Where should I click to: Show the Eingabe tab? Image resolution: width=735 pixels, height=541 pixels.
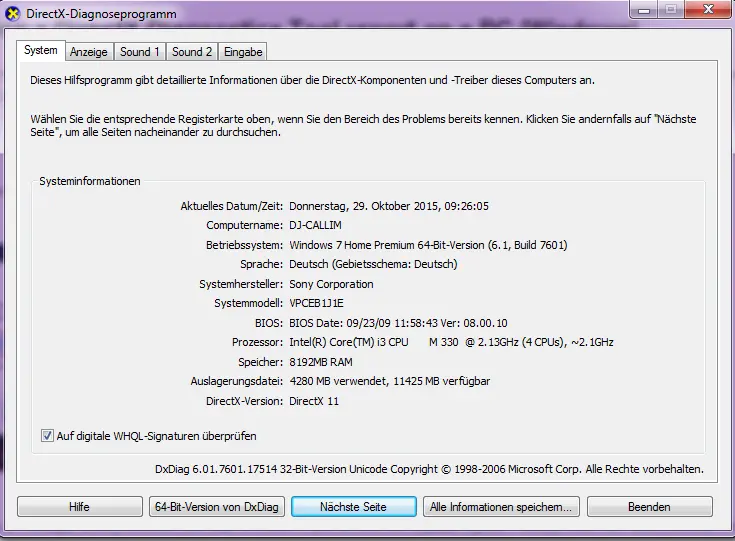coord(243,52)
